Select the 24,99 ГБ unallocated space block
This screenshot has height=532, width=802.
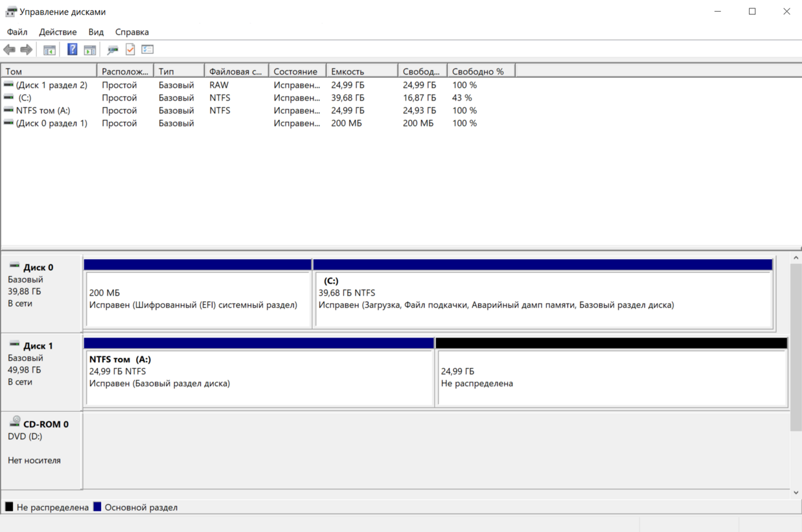point(612,377)
